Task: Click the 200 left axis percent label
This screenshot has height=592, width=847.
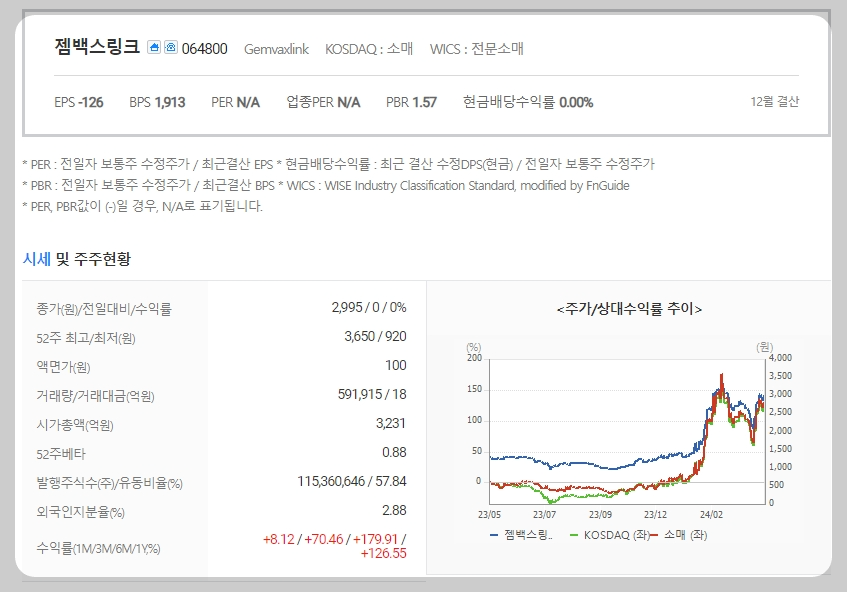Action: click(x=475, y=358)
